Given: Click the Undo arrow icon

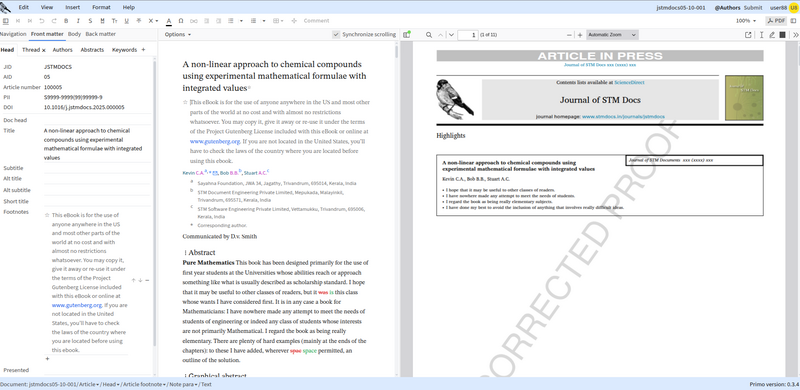Looking at the screenshot, I should pos(42,21).
